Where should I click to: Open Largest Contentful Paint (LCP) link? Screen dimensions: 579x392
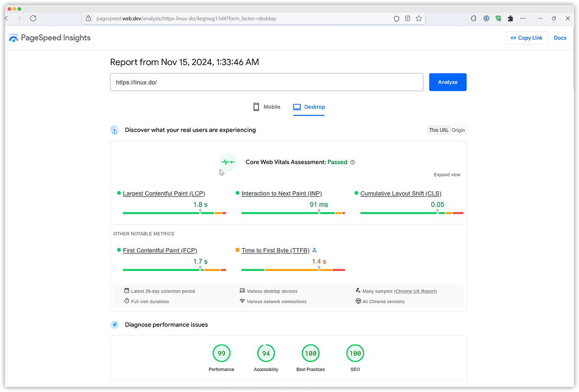(164, 193)
